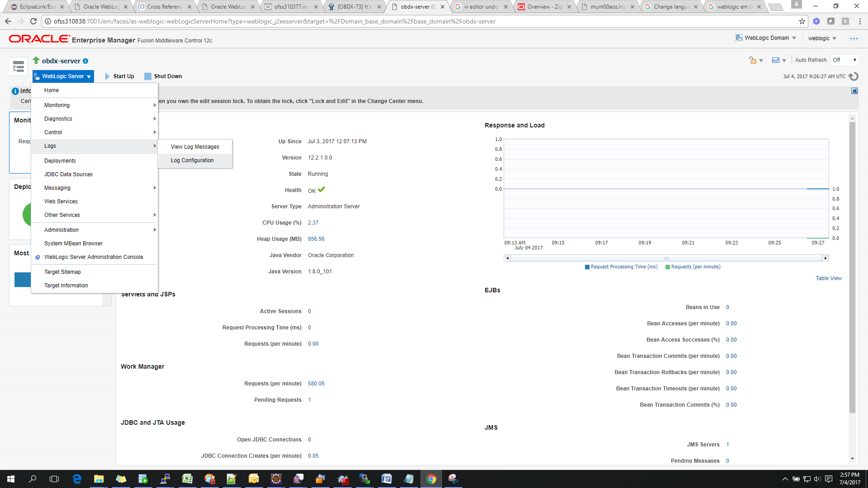Click CPU Usage value 2.37
This screenshot has height=488, width=868.
coord(313,223)
